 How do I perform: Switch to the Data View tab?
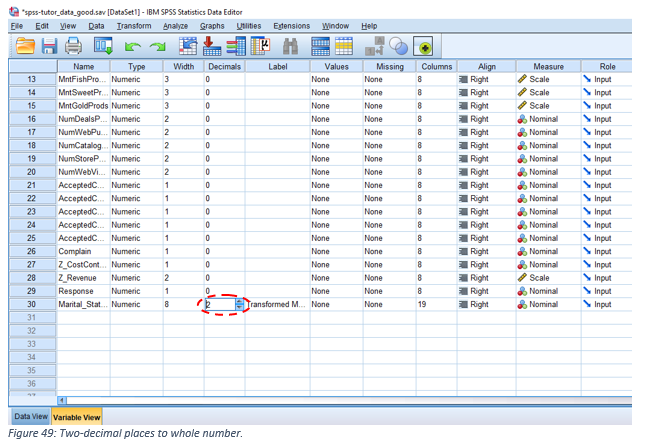28,416
